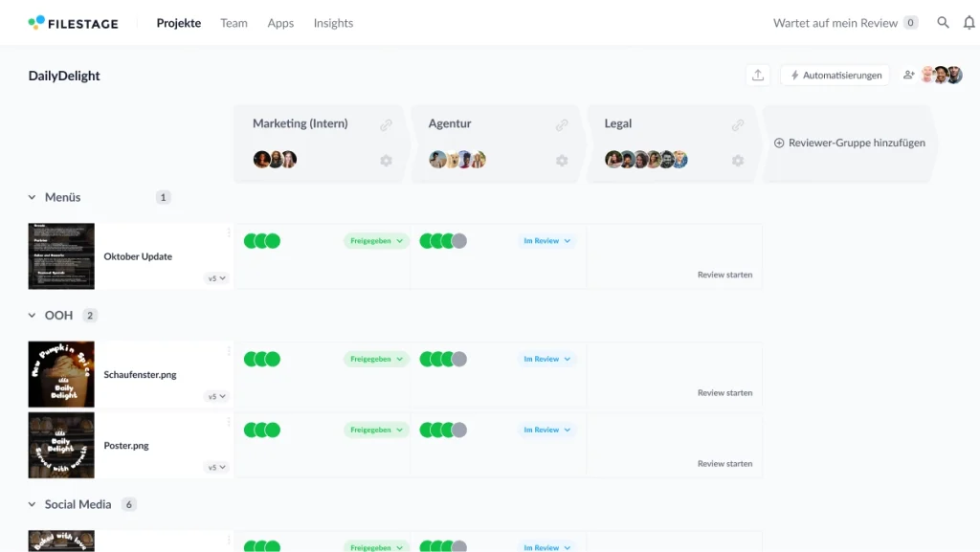Collapse the Menüs section
The width and height of the screenshot is (980, 552).
30,197
